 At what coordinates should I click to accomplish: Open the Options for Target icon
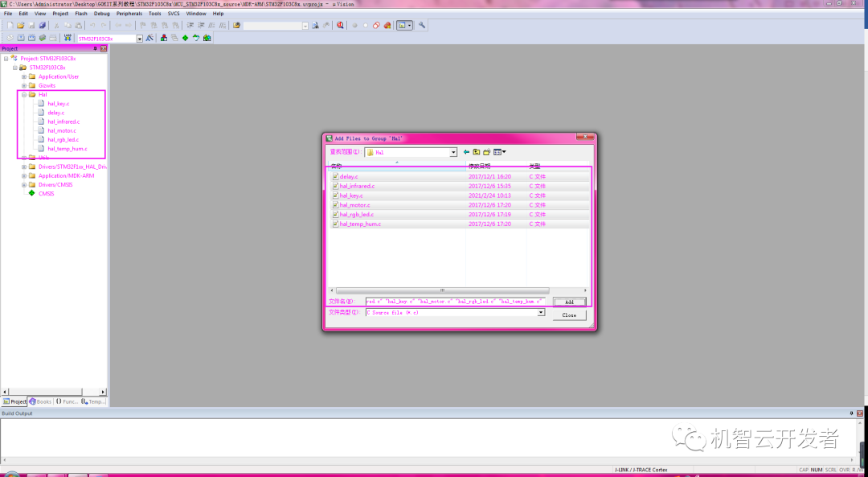click(x=149, y=36)
